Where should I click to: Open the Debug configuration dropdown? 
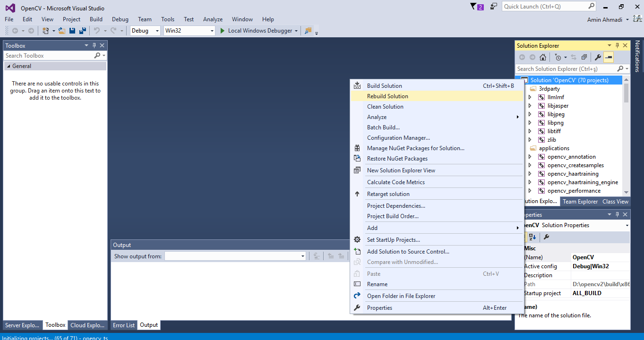[x=157, y=31]
